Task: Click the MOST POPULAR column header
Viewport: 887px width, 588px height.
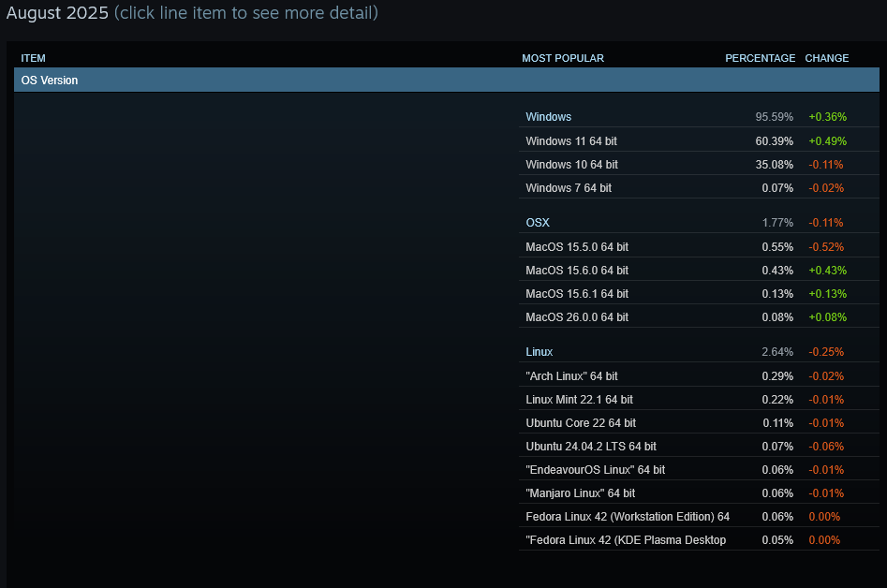Action: click(563, 58)
